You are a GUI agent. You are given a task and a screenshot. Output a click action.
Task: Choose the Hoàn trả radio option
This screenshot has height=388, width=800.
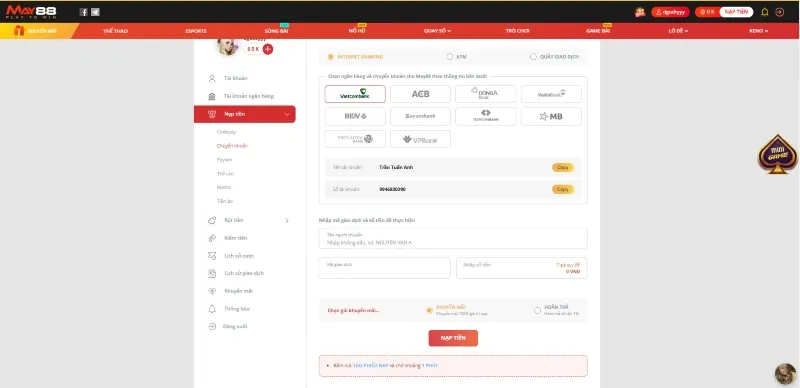pyautogui.click(x=537, y=310)
